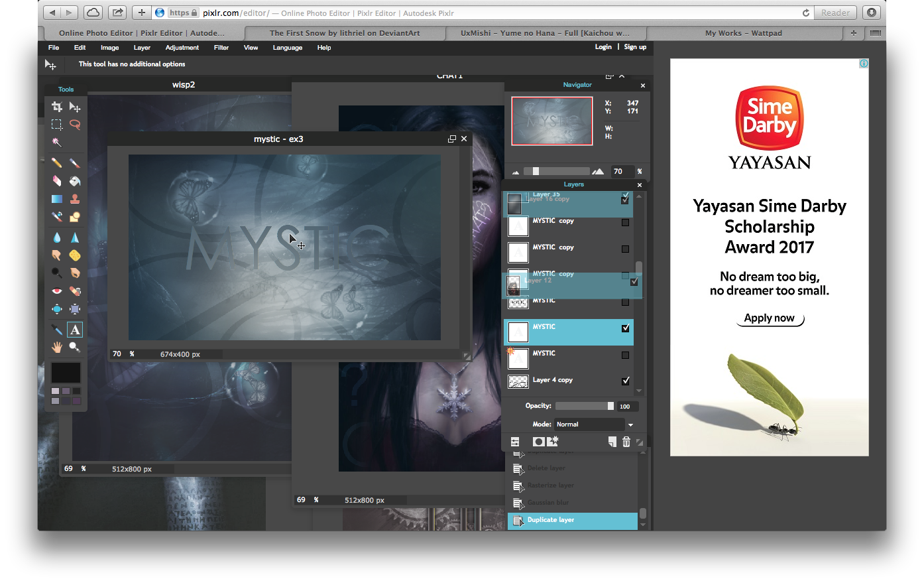Select the Crop tool
This screenshot has height=583, width=924.
pyautogui.click(x=57, y=107)
